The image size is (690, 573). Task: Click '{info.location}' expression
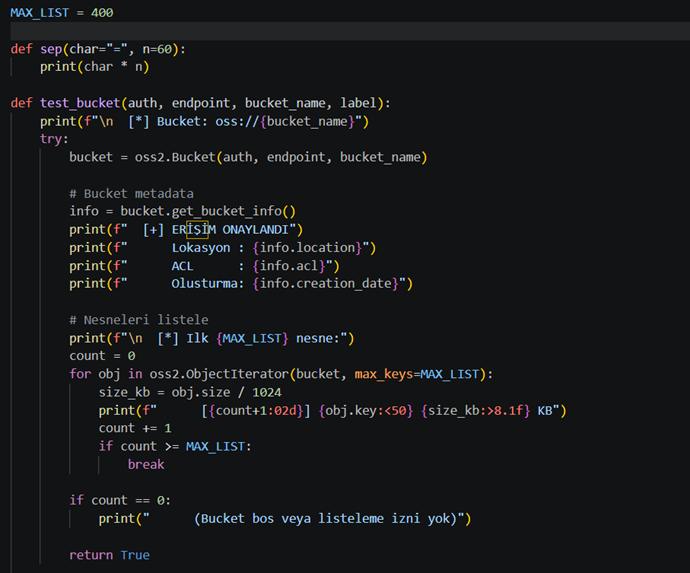click(307, 248)
